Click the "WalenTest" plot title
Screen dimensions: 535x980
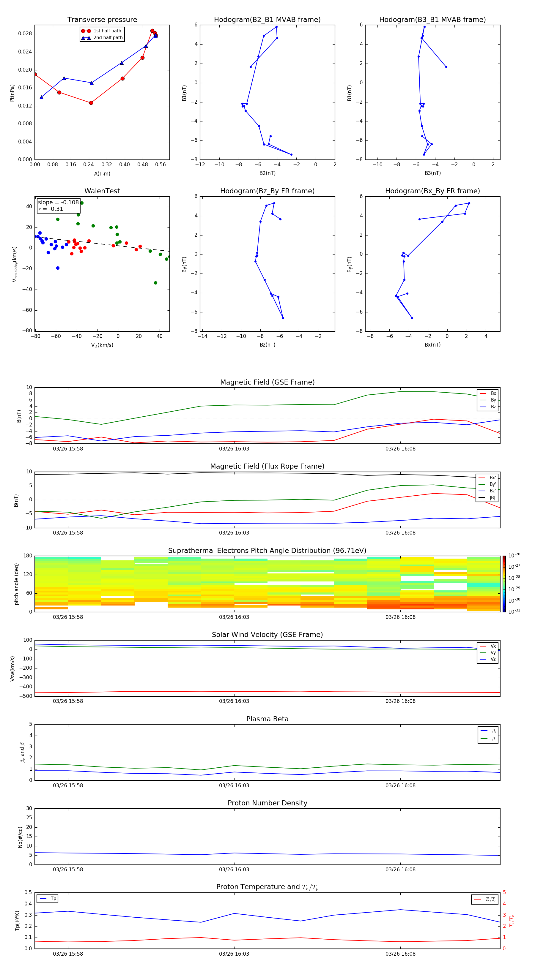pyautogui.click(x=102, y=191)
